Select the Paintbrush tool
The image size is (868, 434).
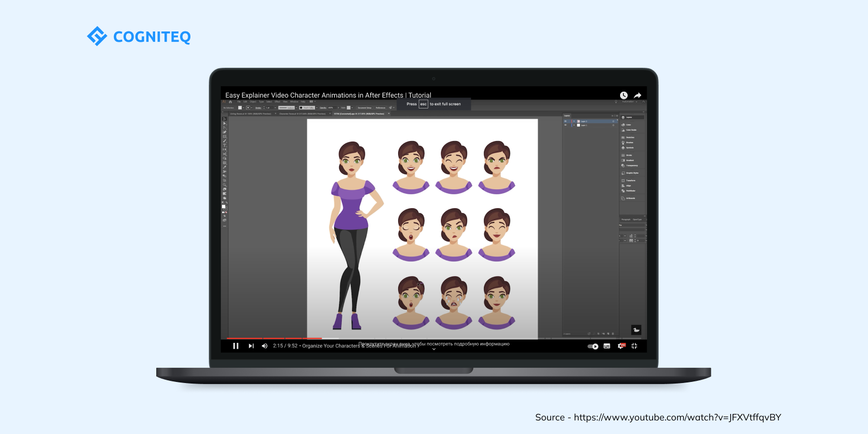point(225,141)
